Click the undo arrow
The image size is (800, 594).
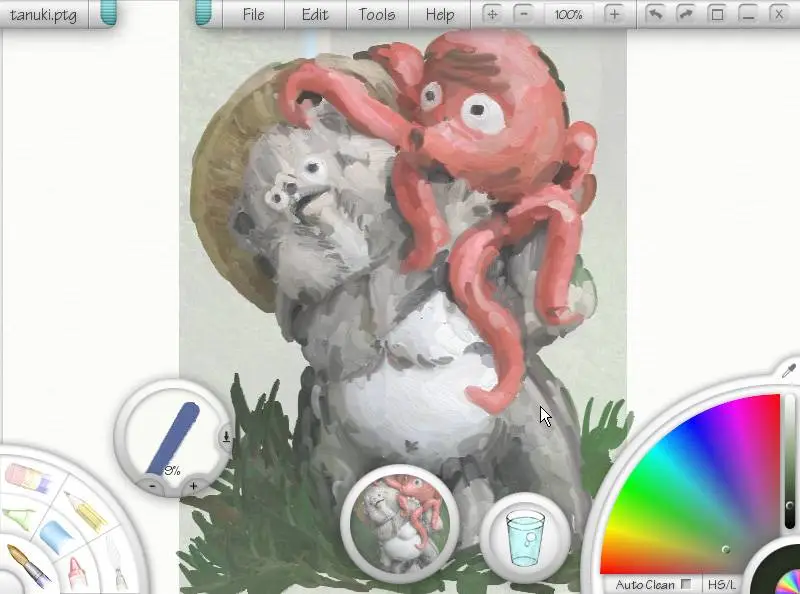point(655,14)
